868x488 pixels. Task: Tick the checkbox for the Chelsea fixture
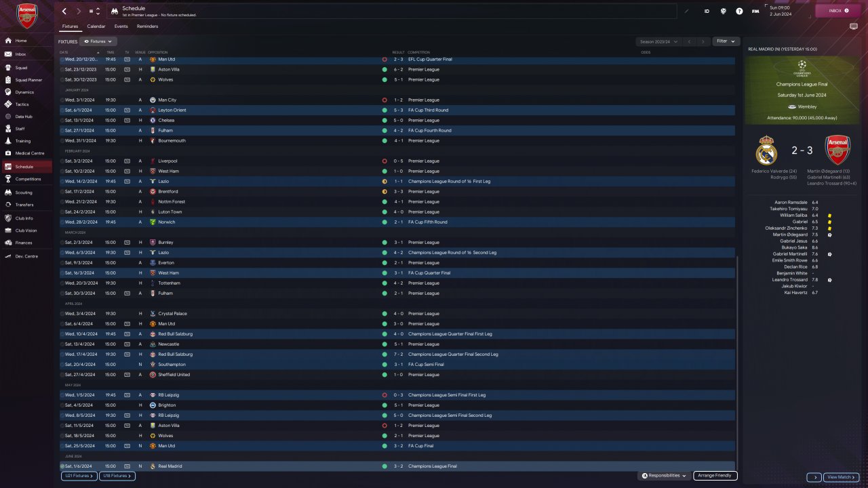click(x=62, y=120)
